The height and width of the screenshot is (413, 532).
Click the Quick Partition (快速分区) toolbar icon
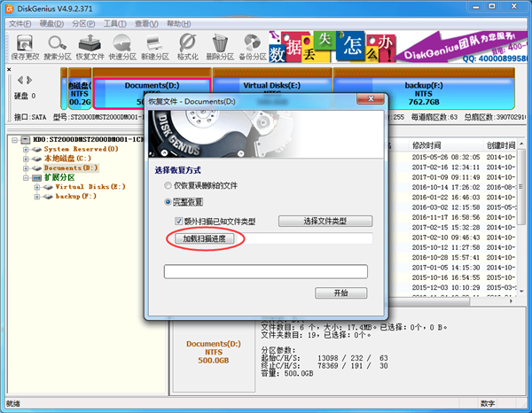(122, 48)
